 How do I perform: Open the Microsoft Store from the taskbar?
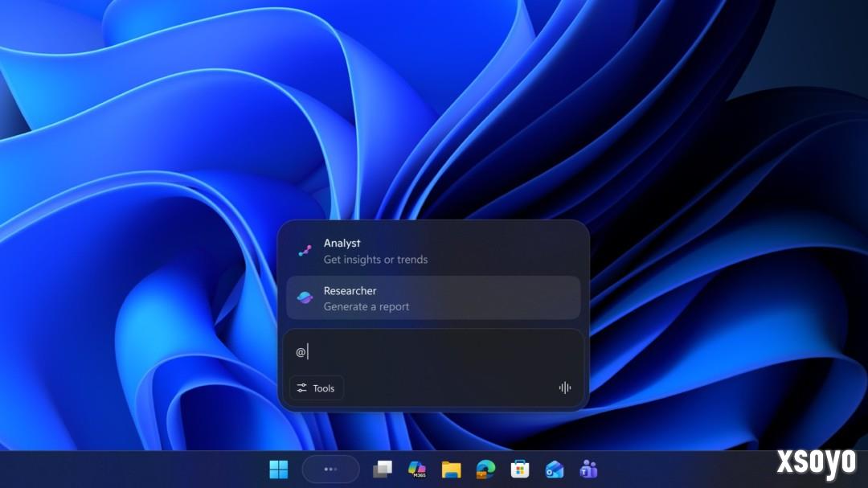521,468
